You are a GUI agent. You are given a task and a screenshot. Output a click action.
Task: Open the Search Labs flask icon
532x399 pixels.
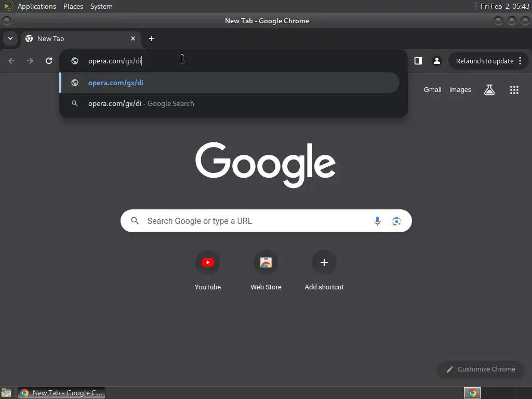[x=489, y=90]
